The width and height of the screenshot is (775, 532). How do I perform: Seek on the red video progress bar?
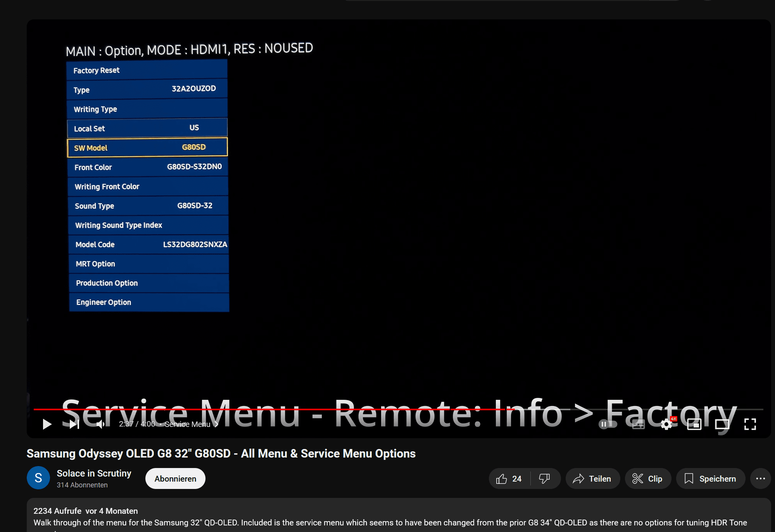[x=398, y=409]
